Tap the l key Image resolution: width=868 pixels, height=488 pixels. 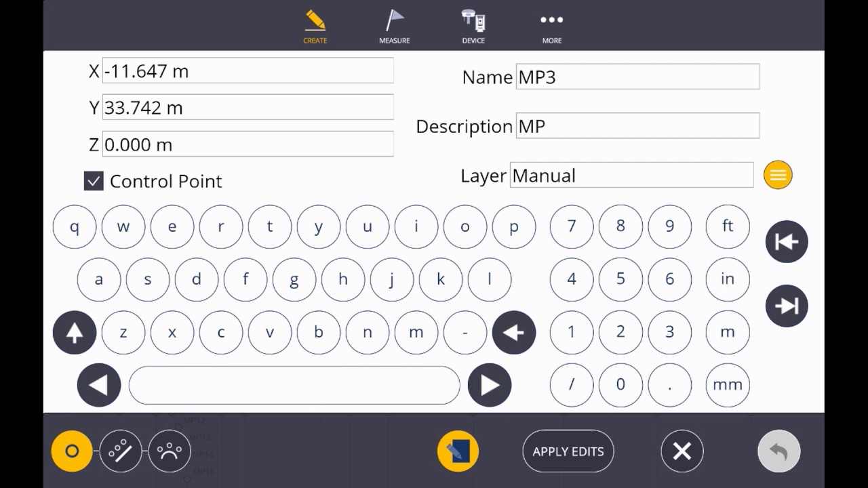pos(490,279)
